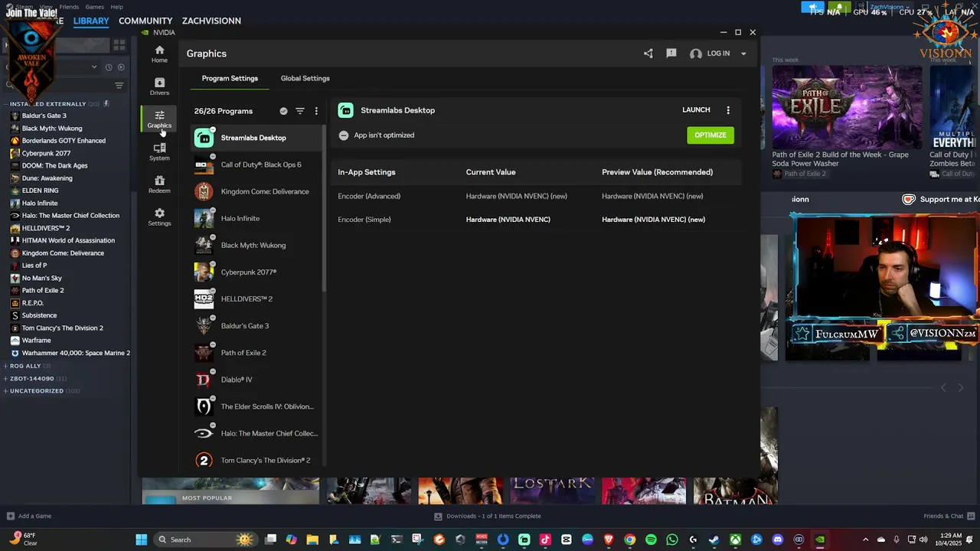
Task: Switch to the Program Settings tab
Action: tap(230, 79)
